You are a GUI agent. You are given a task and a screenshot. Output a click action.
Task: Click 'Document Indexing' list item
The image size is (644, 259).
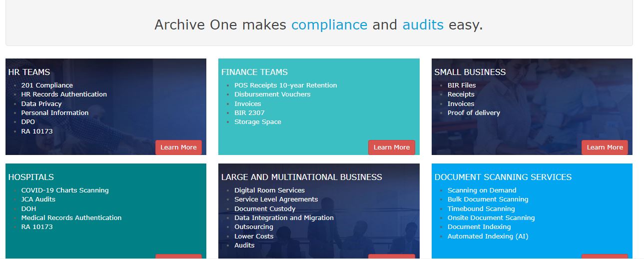(479, 227)
